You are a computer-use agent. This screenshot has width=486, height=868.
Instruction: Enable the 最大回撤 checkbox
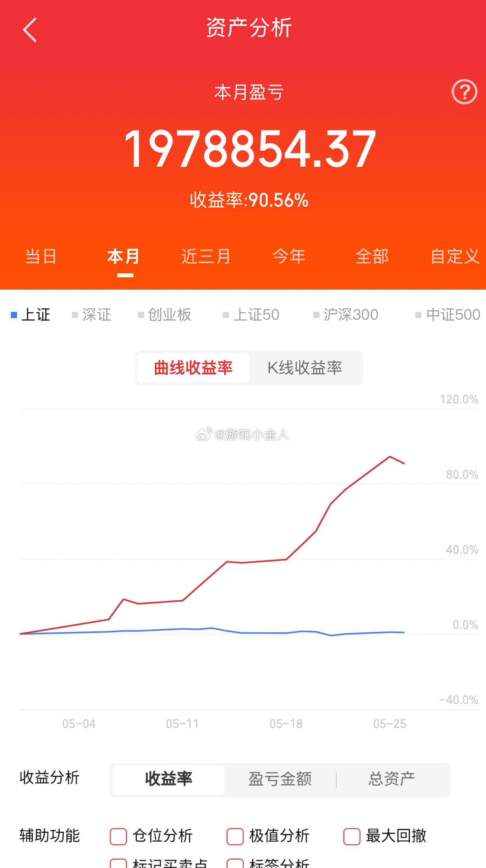(x=352, y=837)
